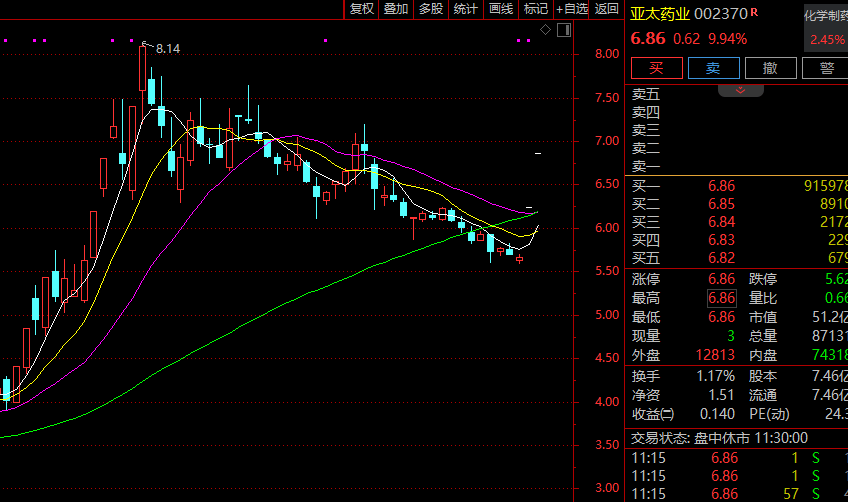
Task: Activate the 画线 drawing-line tool
Action: 500,9
